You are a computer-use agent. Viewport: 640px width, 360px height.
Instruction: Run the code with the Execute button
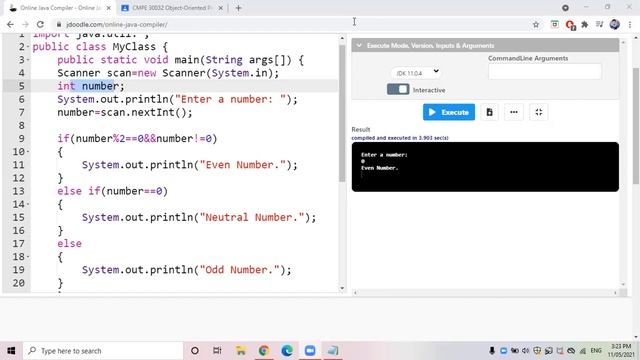449,112
